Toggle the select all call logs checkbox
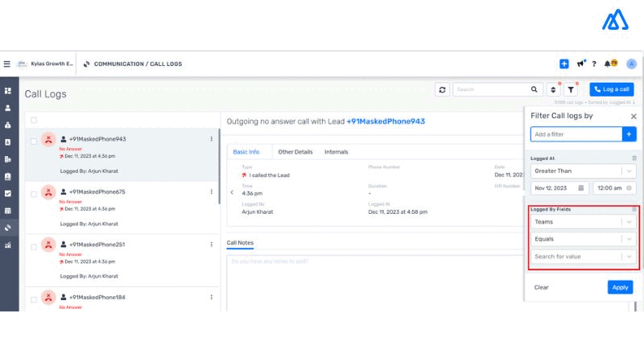The height and width of the screenshot is (362, 644). tap(34, 120)
